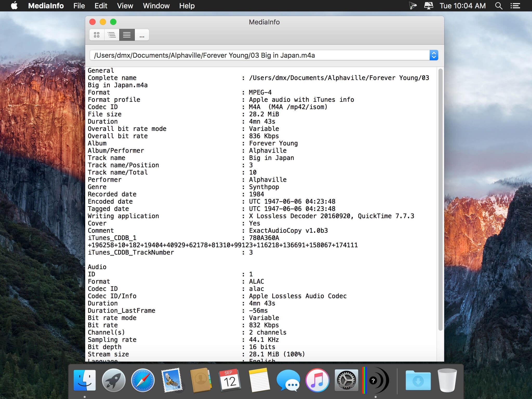The height and width of the screenshot is (399, 532).
Task: Toggle AirPlay mirroring via menu bar icon
Action: [429, 5]
